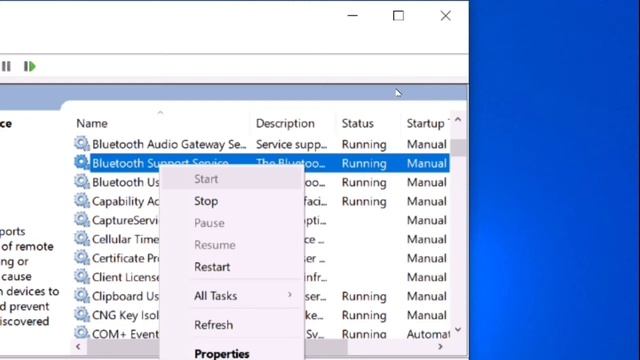Click the Restart Service toolbar icon
Viewport: 640px width, 360px height.
click(29, 66)
